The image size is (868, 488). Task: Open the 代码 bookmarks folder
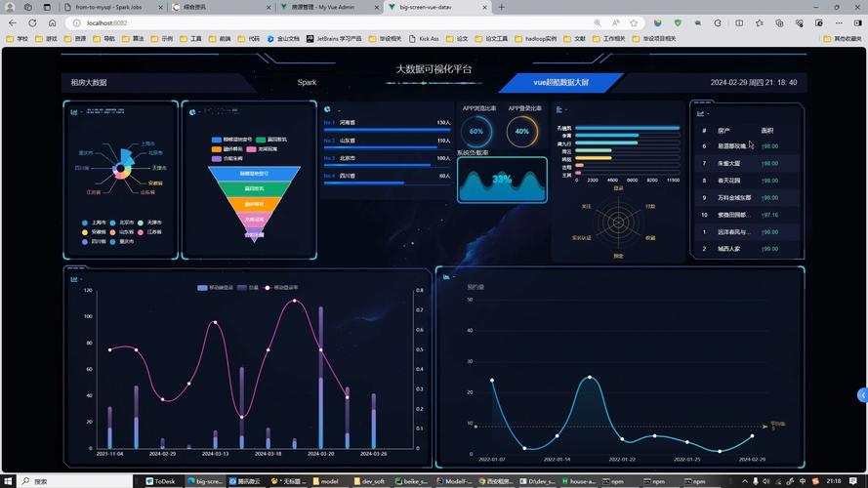(249, 39)
